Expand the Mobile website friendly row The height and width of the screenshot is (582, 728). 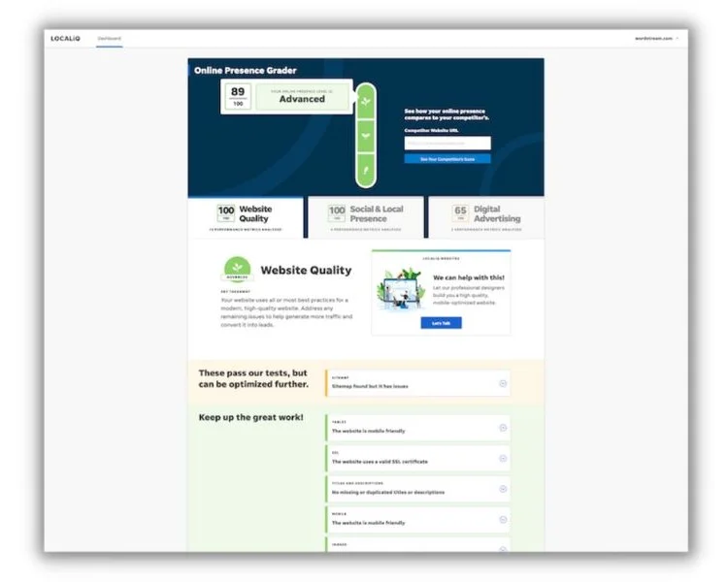click(503, 520)
